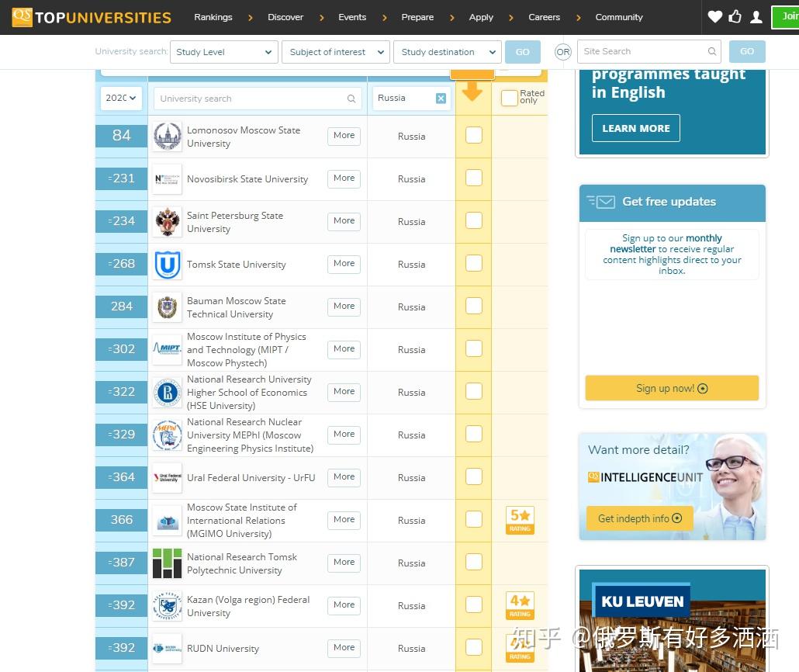Image resolution: width=799 pixels, height=672 pixels.
Task: Click Get indepth info button
Action: click(x=639, y=518)
